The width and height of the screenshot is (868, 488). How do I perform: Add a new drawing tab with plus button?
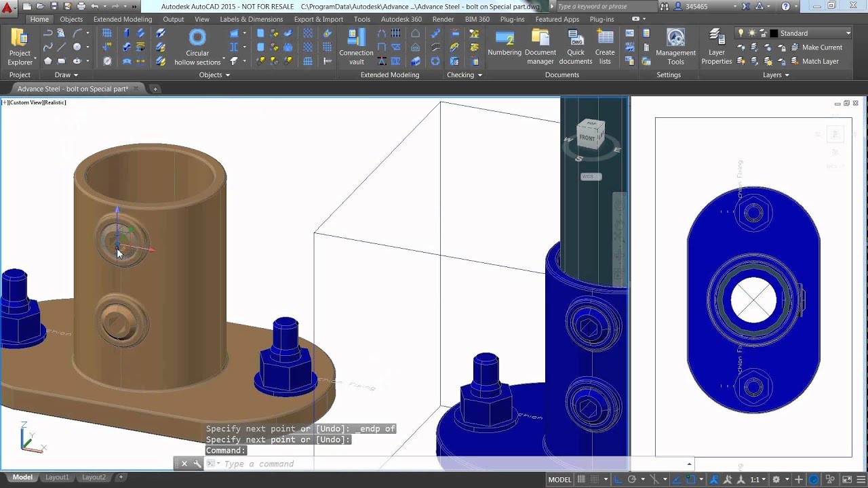155,89
